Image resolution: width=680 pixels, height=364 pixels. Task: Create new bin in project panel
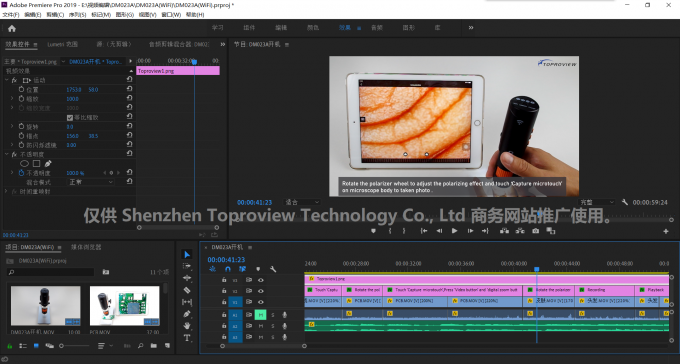pos(154,346)
